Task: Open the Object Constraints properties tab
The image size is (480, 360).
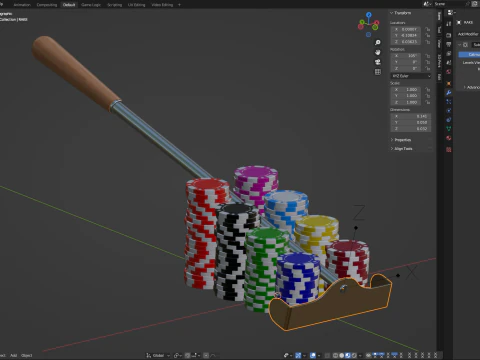Action: (x=449, y=120)
